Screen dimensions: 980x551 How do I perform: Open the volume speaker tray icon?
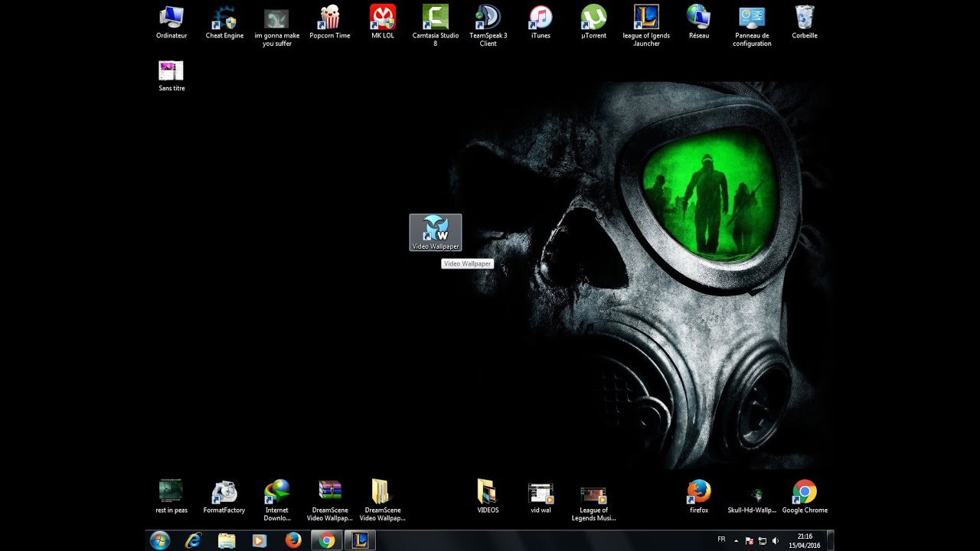coord(776,540)
